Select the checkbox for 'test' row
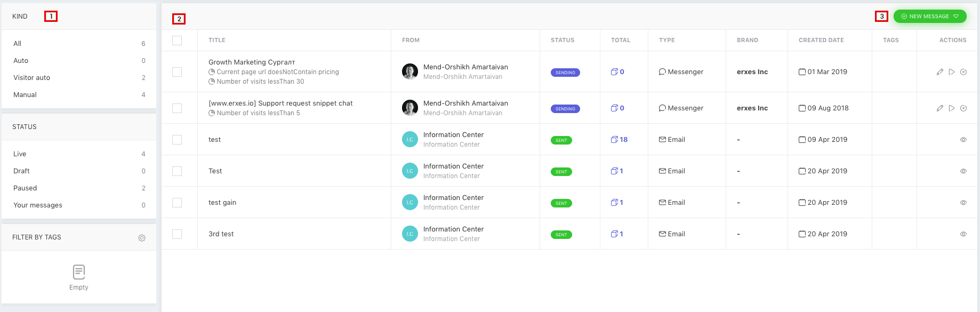Screen dimensions: 980x312 pos(177,140)
